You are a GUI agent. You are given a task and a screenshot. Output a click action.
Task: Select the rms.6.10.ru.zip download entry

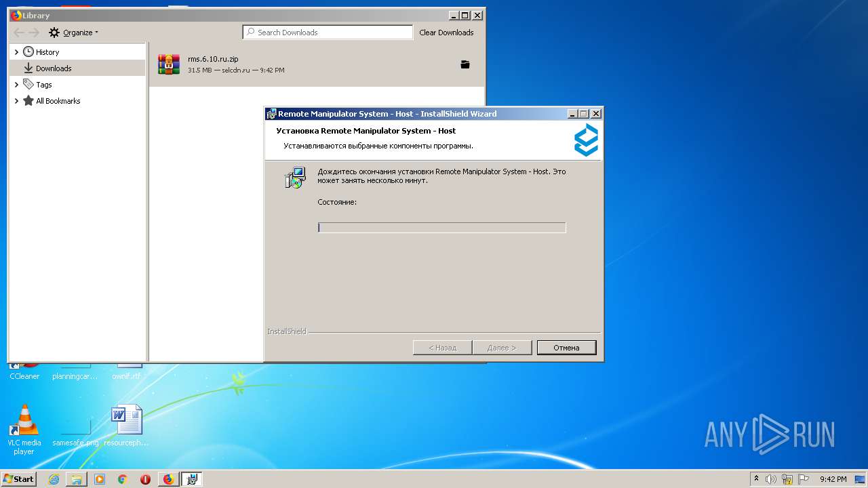click(317, 64)
